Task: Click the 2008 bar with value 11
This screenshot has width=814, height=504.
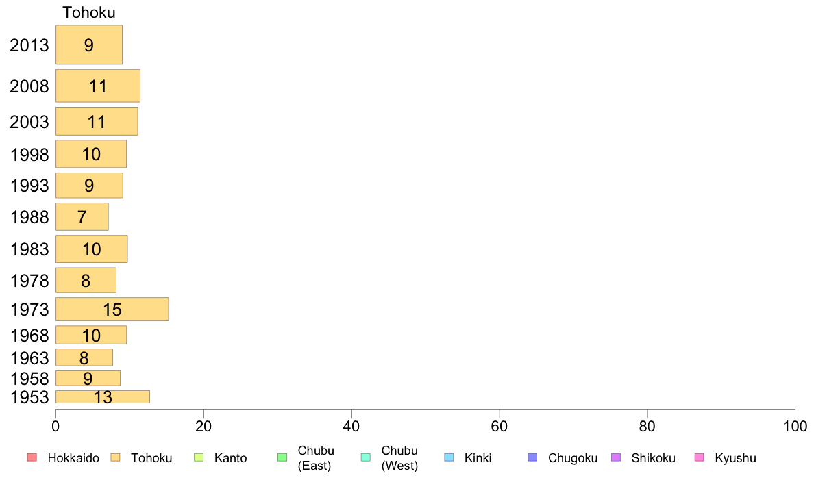Action: tap(98, 86)
